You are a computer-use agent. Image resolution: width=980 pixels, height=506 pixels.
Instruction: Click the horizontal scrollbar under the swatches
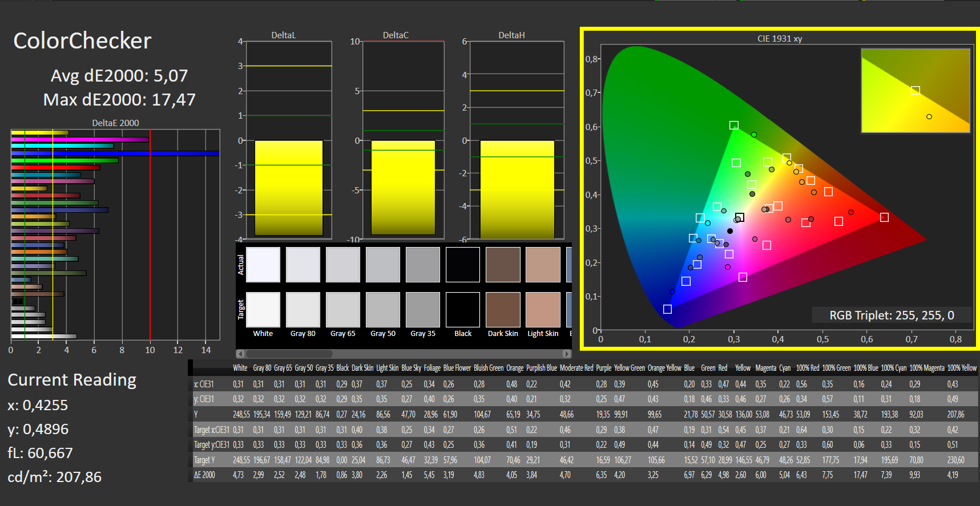(x=404, y=354)
